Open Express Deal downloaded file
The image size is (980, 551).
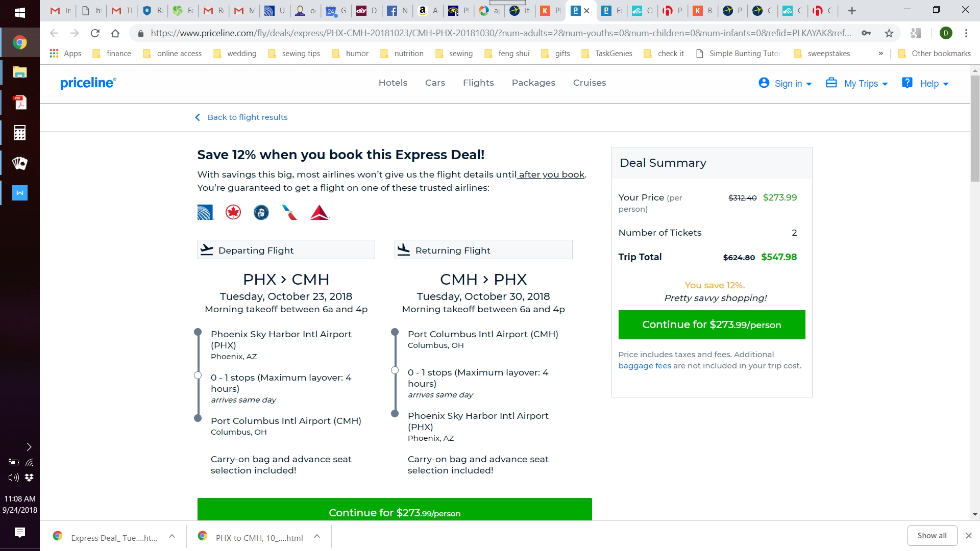click(107, 537)
